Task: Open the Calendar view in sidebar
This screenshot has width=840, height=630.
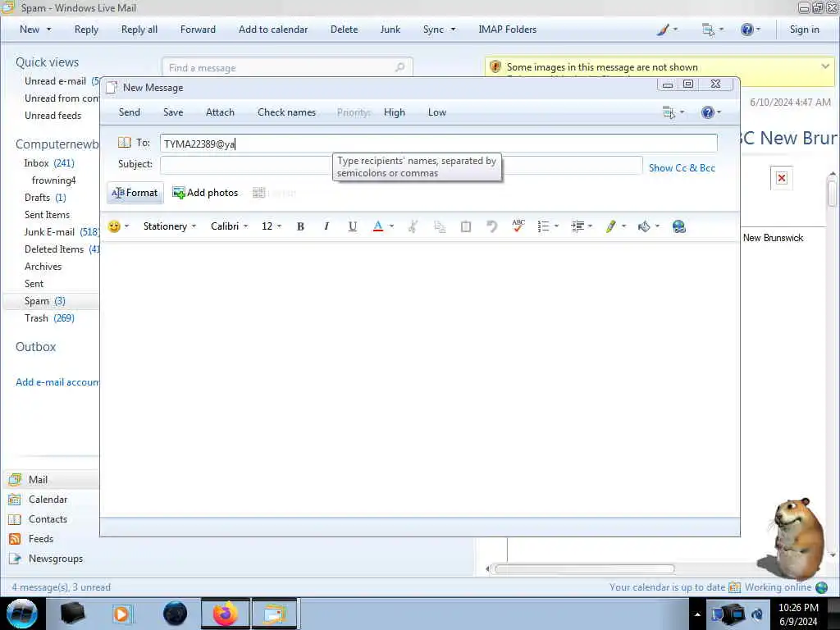Action: coord(48,500)
